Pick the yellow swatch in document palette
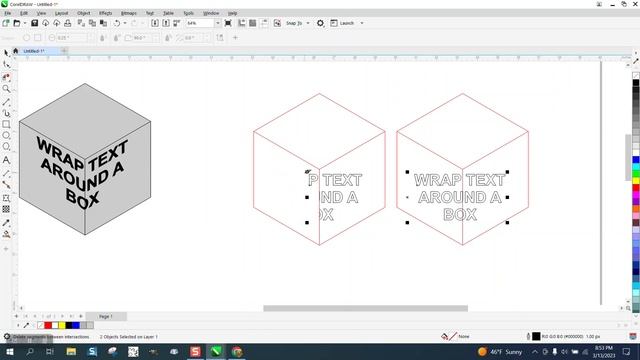 pyautogui.click(x=62, y=325)
